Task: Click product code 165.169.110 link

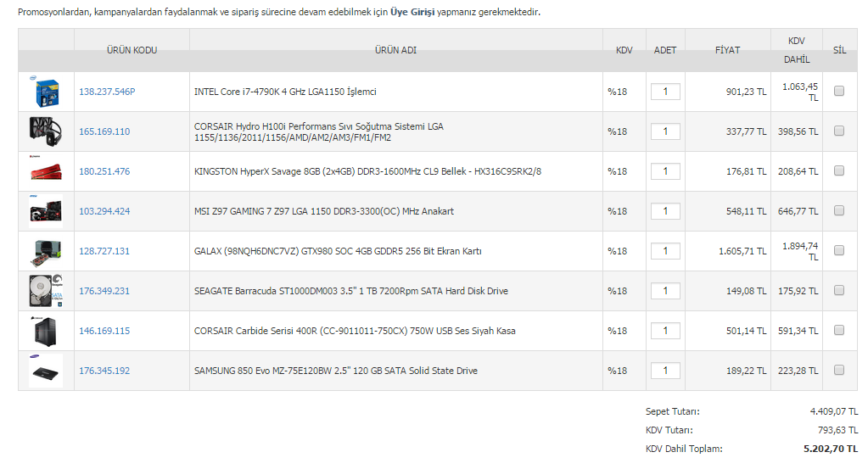Action: coord(104,131)
